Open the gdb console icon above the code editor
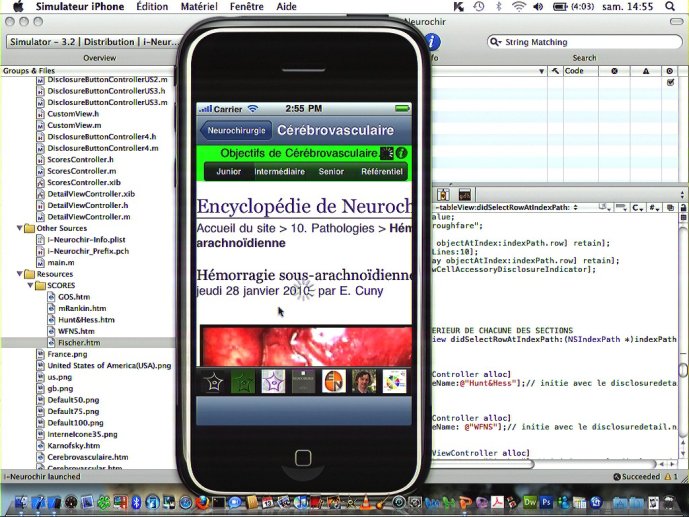 click(464, 194)
